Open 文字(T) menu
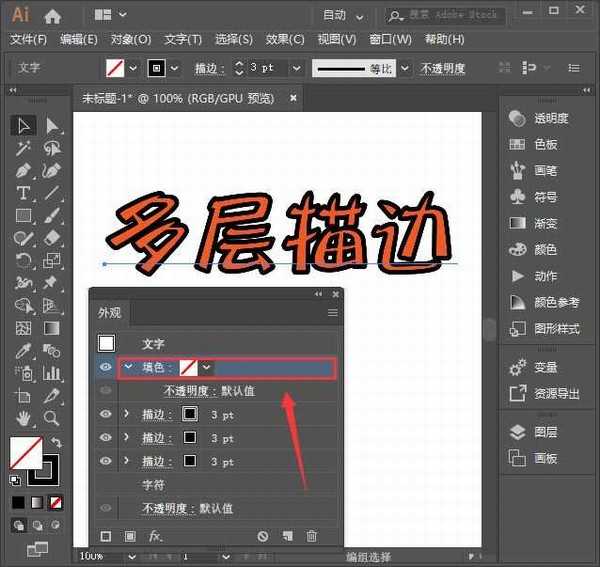The width and height of the screenshot is (600, 567). 183,39
